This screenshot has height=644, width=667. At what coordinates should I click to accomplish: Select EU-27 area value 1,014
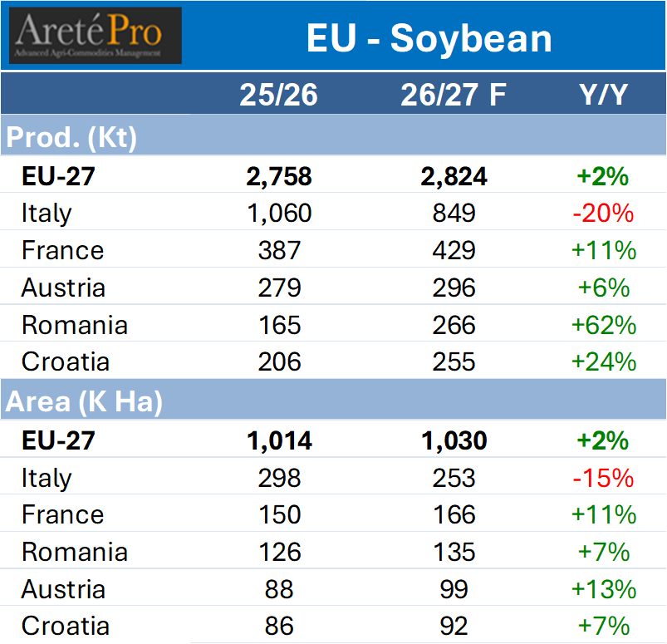click(279, 440)
